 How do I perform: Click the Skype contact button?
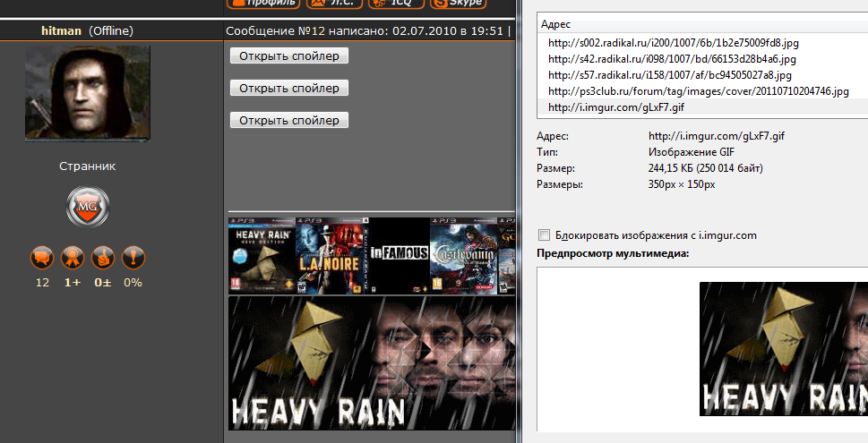(x=459, y=3)
